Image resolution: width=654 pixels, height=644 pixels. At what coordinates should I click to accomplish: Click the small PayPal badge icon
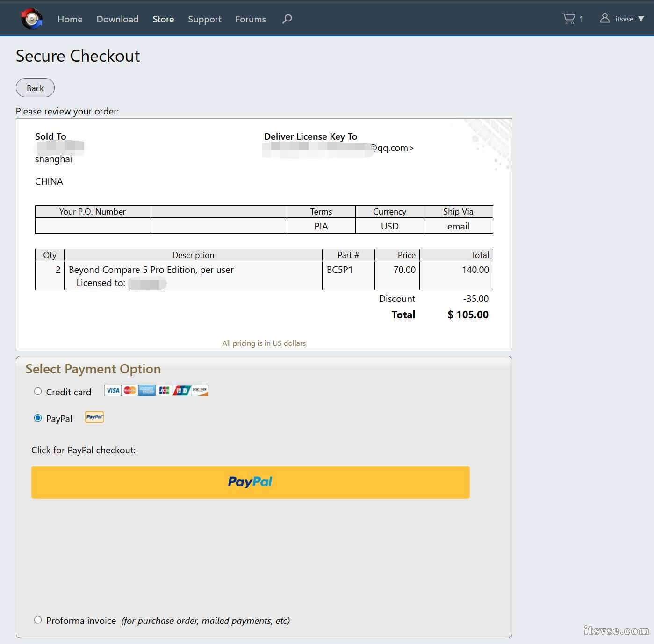pyautogui.click(x=94, y=417)
